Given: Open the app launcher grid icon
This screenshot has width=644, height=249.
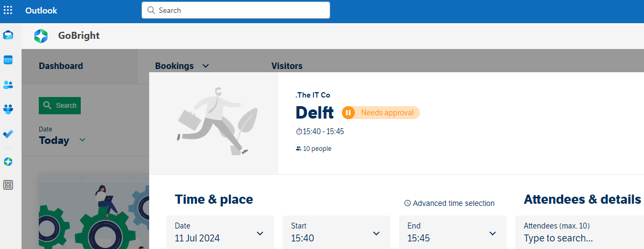Looking at the screenshot, I should point(8,10).
